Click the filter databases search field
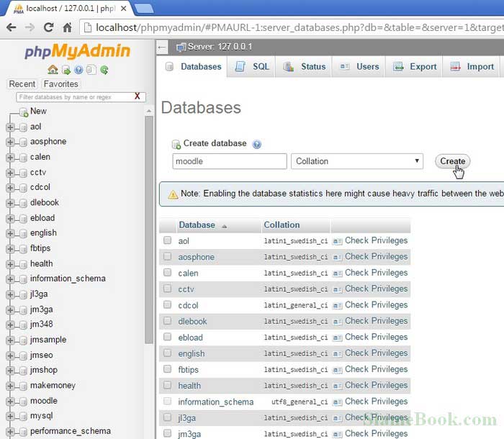This screenshot has height=439, width=504. [x=81, y=97]
